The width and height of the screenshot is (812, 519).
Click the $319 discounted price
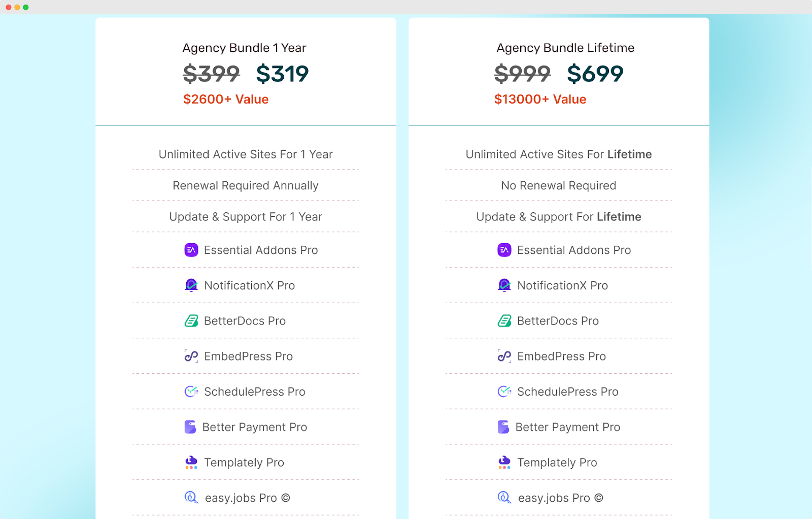(282, 74)
